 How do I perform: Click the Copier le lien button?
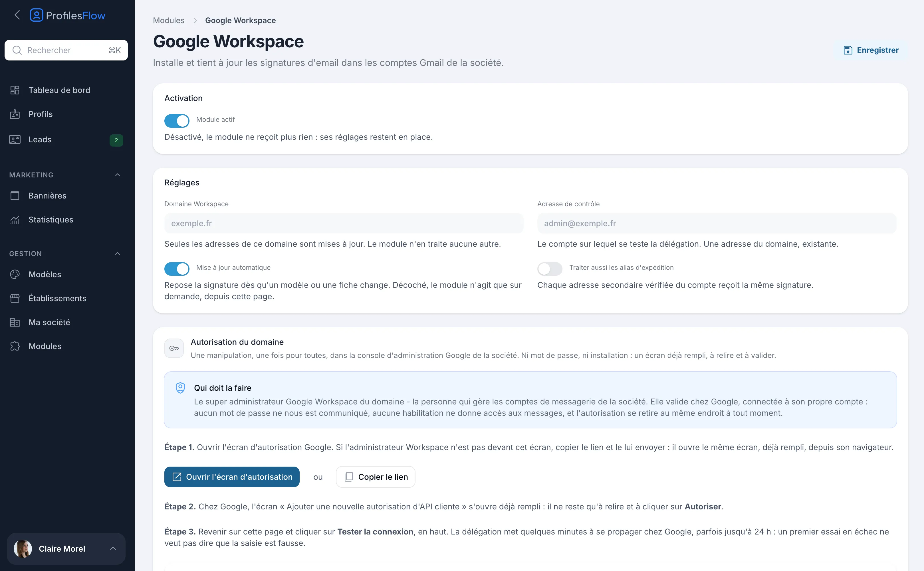[376, 477]
